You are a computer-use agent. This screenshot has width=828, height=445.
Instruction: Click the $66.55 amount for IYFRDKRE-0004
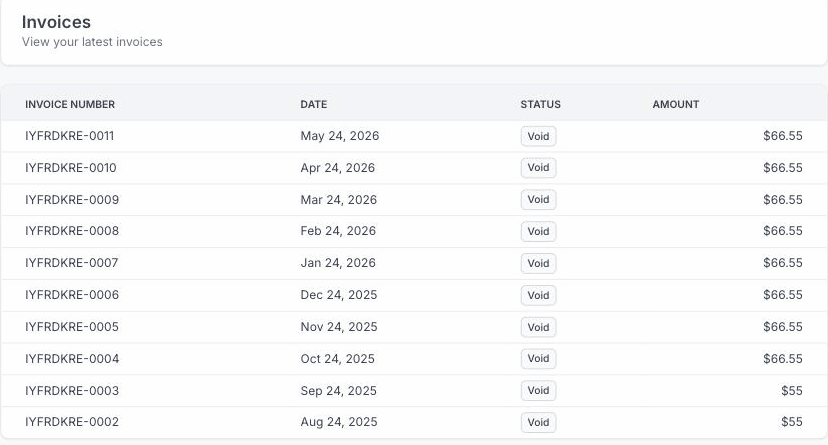pyautogui.click(x=783, y=358)
